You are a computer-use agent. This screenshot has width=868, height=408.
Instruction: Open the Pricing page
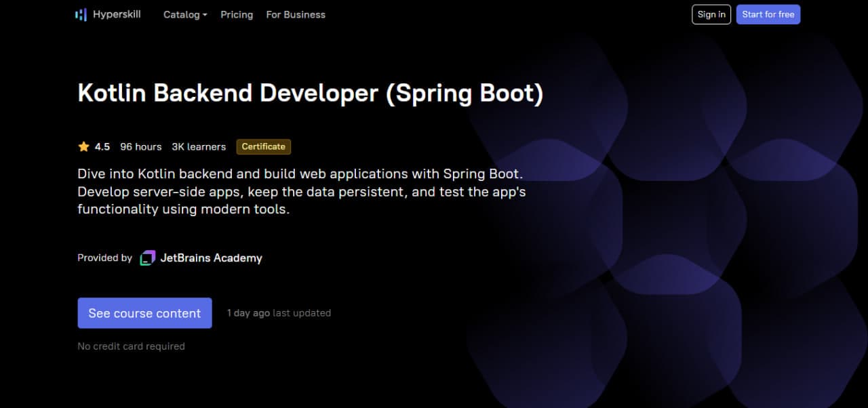(237, 14)
